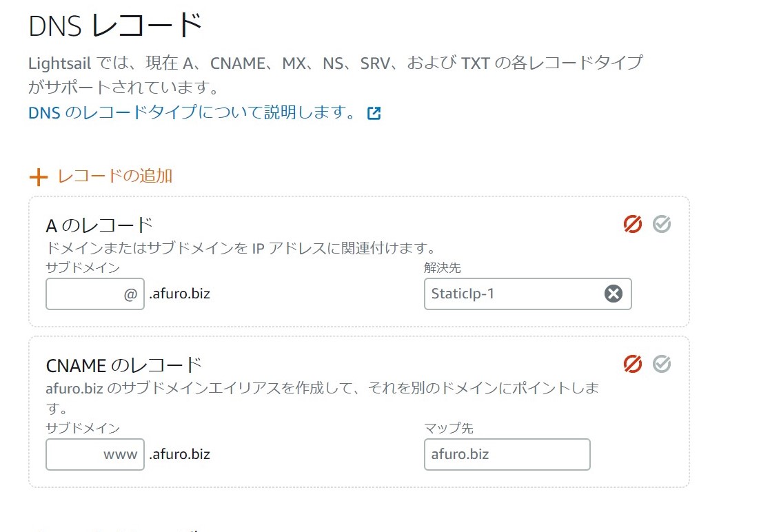Screen dimensions: 770x532
Task: Click the 解決先 label in the A record
Action: coord(440,268)
